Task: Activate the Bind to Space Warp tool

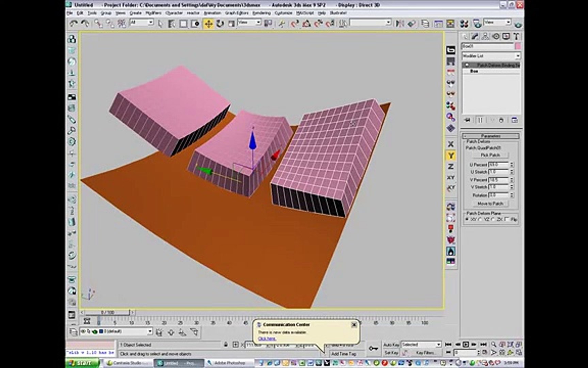Action: [121, 23]
